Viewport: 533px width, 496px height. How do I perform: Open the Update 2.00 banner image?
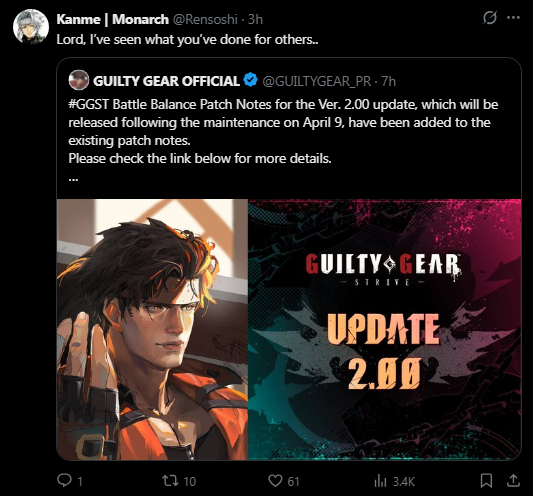385,329
